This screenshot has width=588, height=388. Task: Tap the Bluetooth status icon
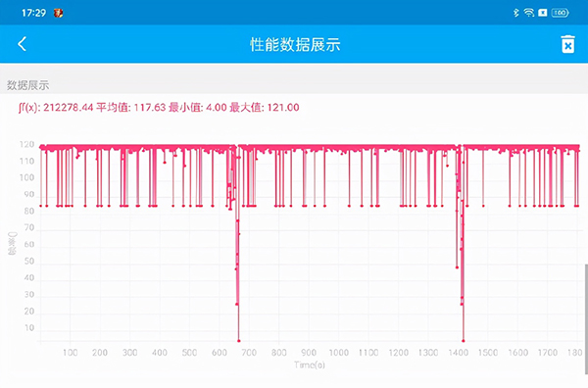pos(516,13)
